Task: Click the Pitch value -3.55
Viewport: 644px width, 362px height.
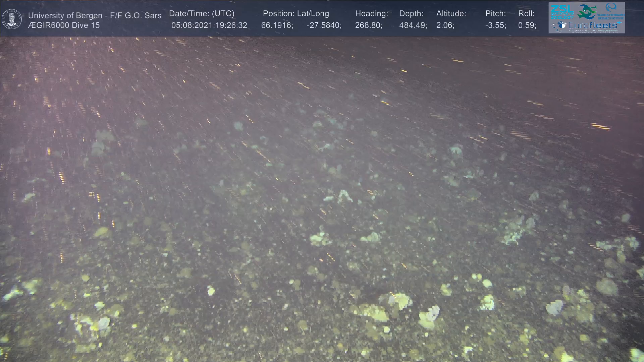Action: click(495, 25)
